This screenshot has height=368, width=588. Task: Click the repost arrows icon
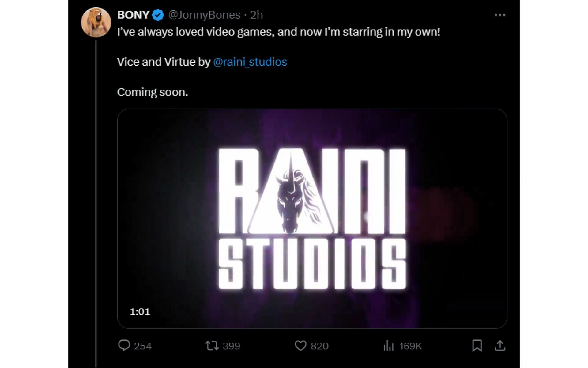click(x=212, y=346)
